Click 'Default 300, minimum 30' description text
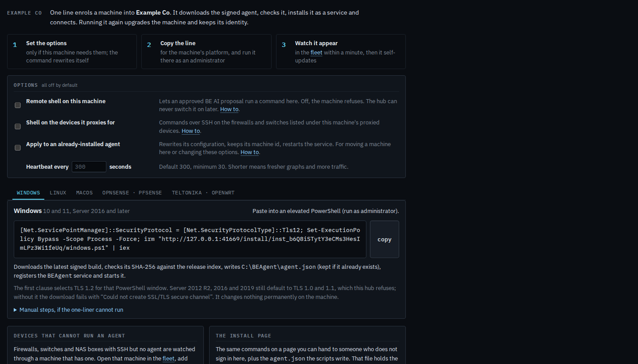Viewport: 638px width, 364px height. (x=254, y=167)
